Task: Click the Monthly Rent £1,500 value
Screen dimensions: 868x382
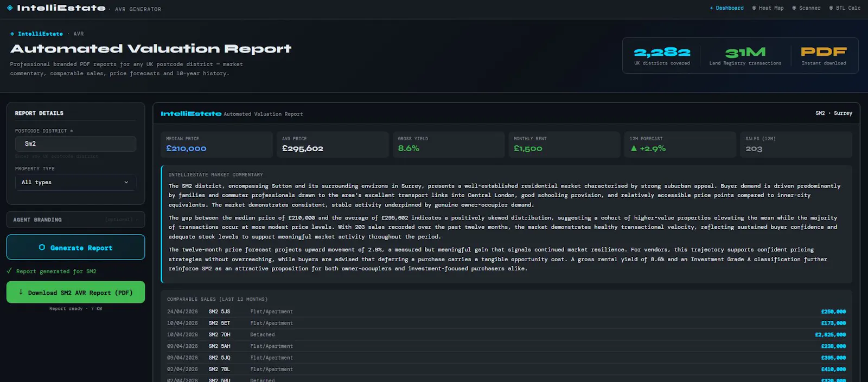Action: tap(528, 148)
